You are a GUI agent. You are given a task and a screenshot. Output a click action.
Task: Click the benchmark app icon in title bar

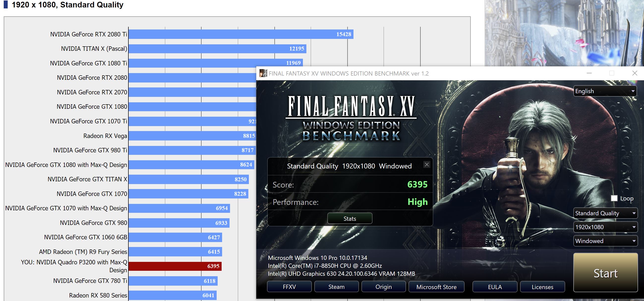pos(263,73)
